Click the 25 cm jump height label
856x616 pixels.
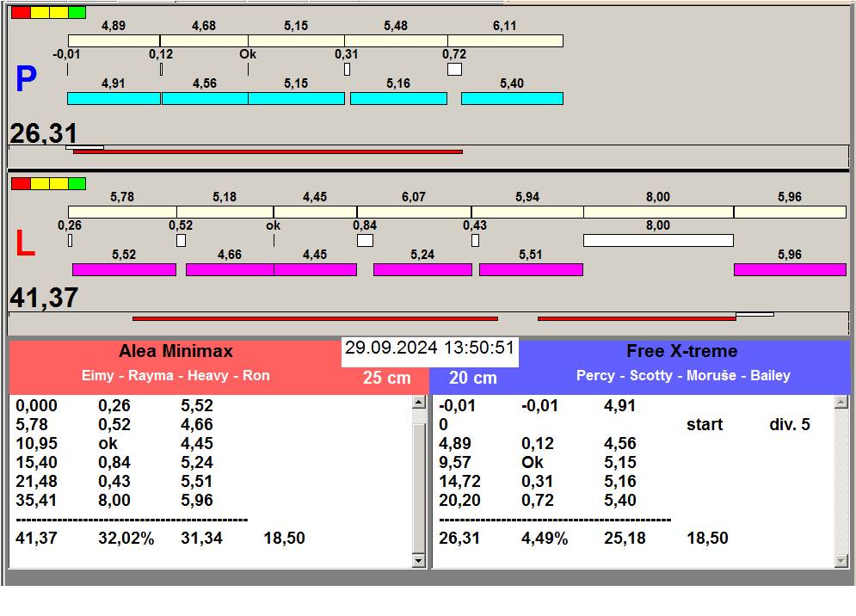click(x=386, y=378)
